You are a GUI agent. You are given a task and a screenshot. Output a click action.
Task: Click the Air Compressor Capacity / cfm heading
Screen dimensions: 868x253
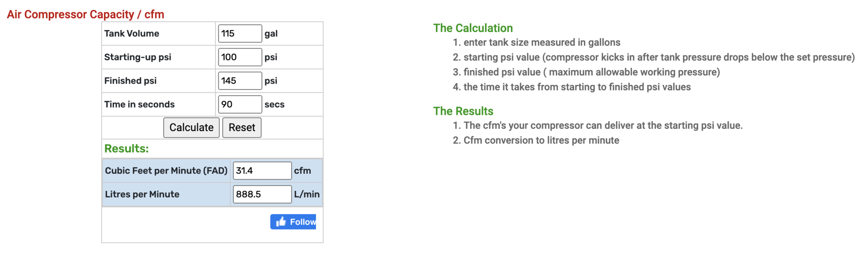click(85, 14)
